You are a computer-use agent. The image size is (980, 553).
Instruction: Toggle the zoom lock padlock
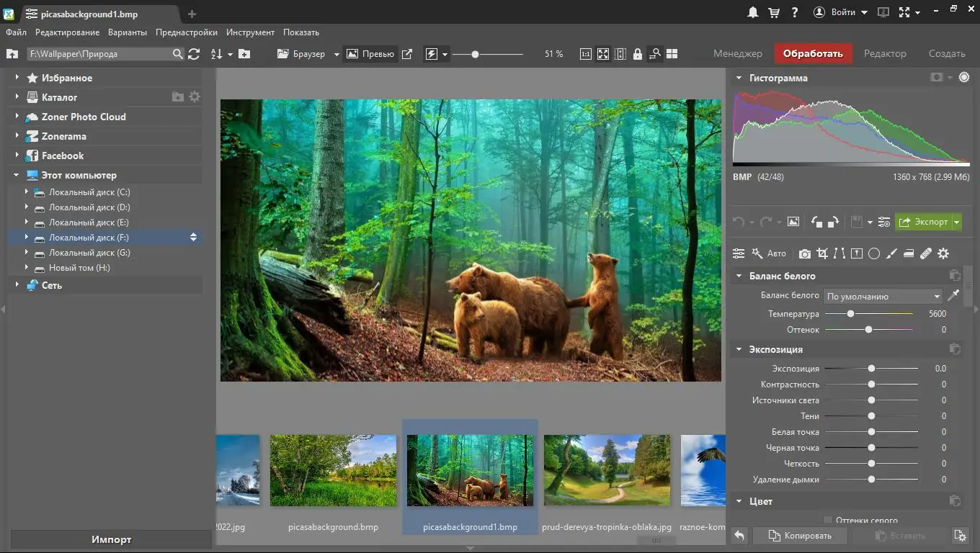coord(638,54)
